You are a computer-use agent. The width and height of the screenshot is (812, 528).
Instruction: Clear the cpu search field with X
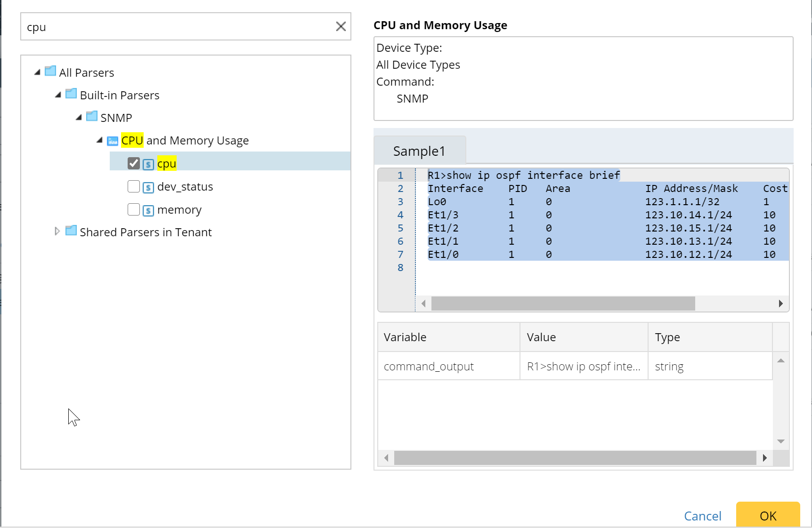pyautogui.click(x=341, y=27)
